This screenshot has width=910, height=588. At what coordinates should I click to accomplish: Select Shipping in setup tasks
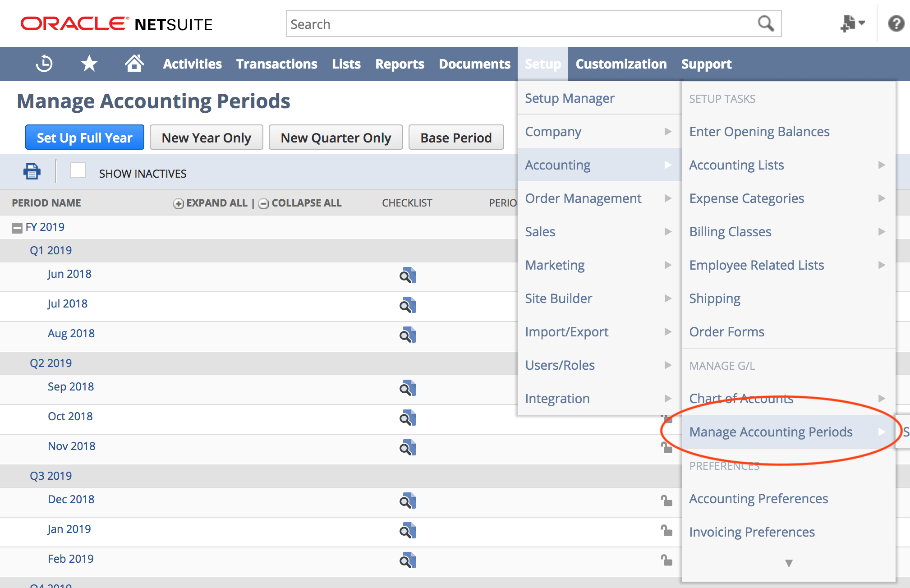[x=715, y=298]
